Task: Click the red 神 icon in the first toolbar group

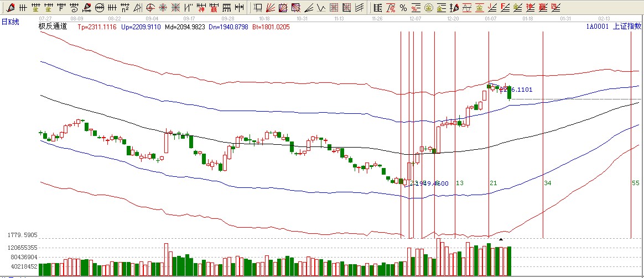Action: [201, 8]
